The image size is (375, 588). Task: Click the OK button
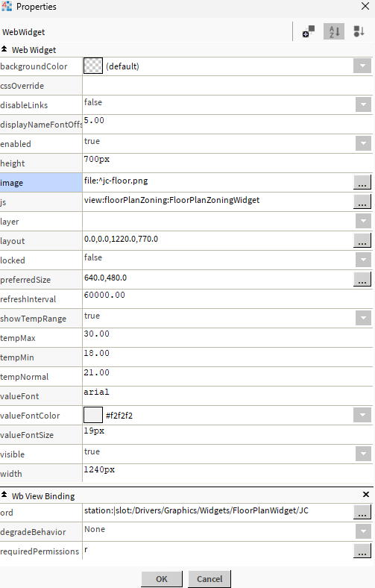[162, 579]
